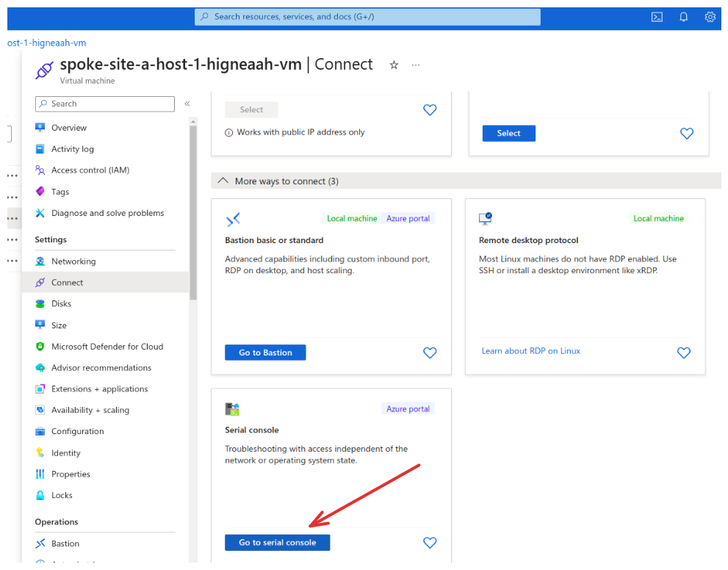Favorite the card with the blue Select button
The image size is (728, 570).
pos(687,134)
